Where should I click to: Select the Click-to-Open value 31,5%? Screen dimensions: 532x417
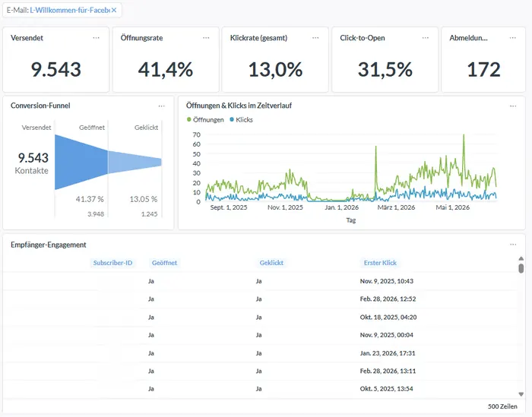(x=385, y=70)
